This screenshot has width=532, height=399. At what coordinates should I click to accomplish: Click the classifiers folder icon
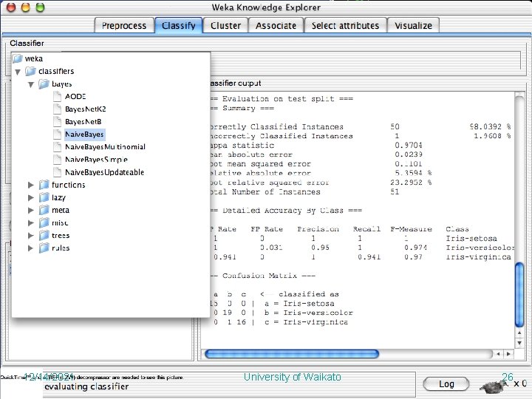(30, 71)
